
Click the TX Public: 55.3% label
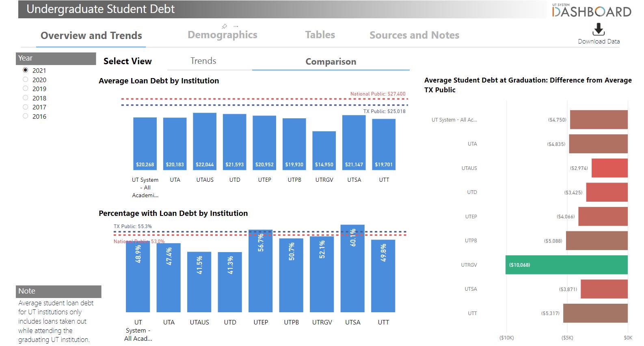point(133,226)
